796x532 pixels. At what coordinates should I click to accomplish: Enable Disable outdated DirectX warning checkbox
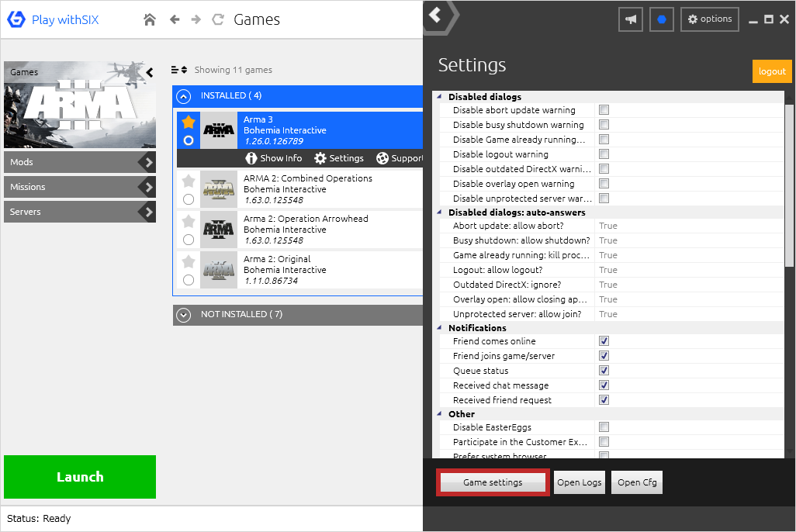604,168
